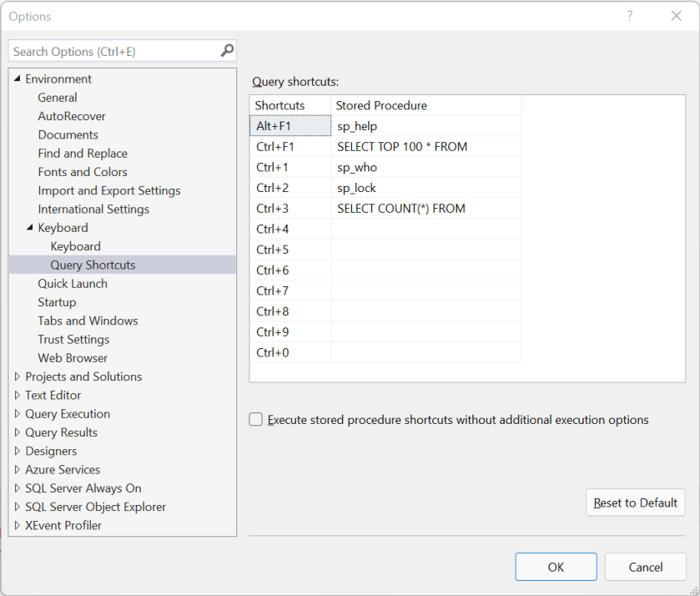Enable execute stored procedure shortcuts without additional options

click(255, 420)
